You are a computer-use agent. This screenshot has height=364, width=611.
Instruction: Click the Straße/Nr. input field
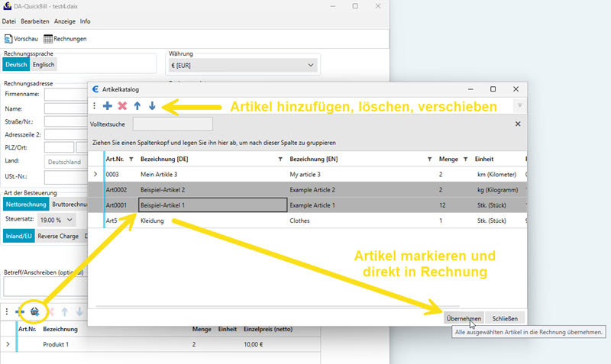point(66,122)
